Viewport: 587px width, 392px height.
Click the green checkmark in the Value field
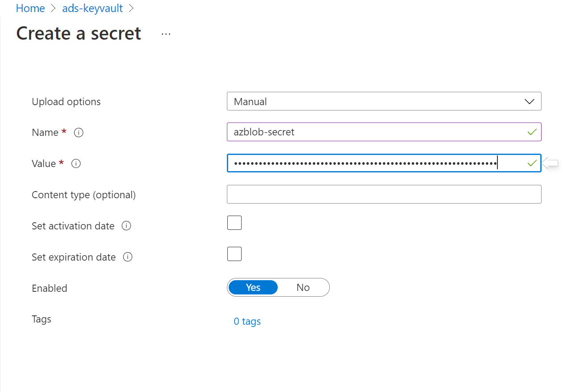[x=532, y=163]
